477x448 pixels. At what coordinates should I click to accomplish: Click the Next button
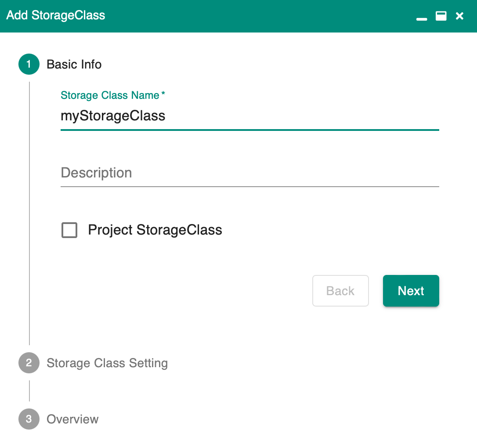coord(411,291)
